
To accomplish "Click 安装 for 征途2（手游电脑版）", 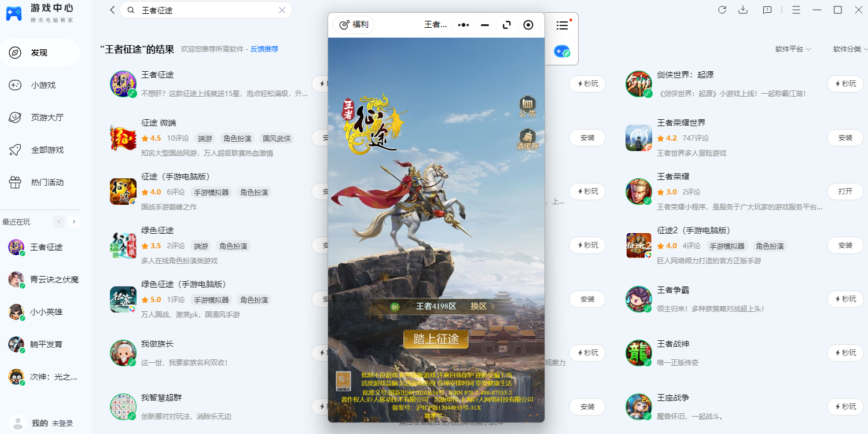I will tap(845, 245).
